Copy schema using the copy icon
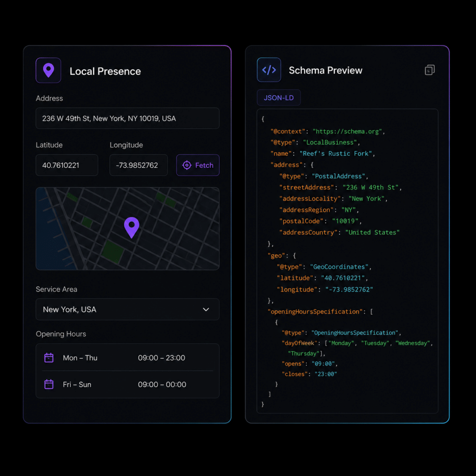476x476 pixels. tap(430, 70)
